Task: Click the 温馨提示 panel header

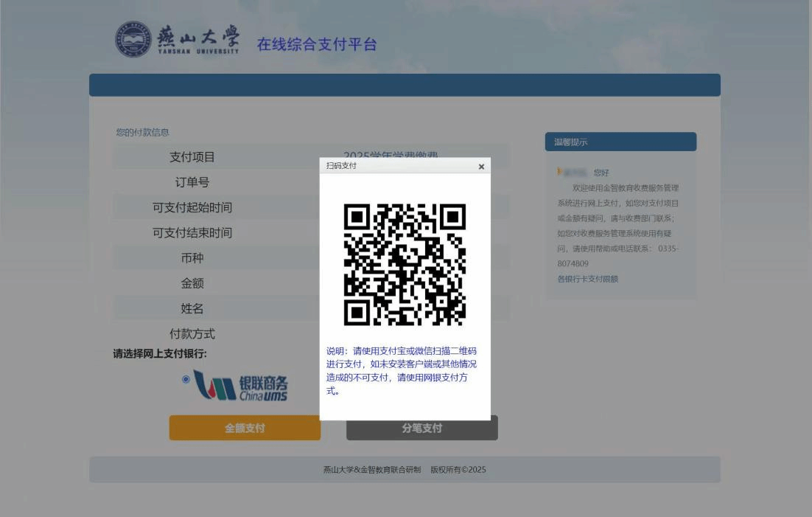Action: [620, 142]
